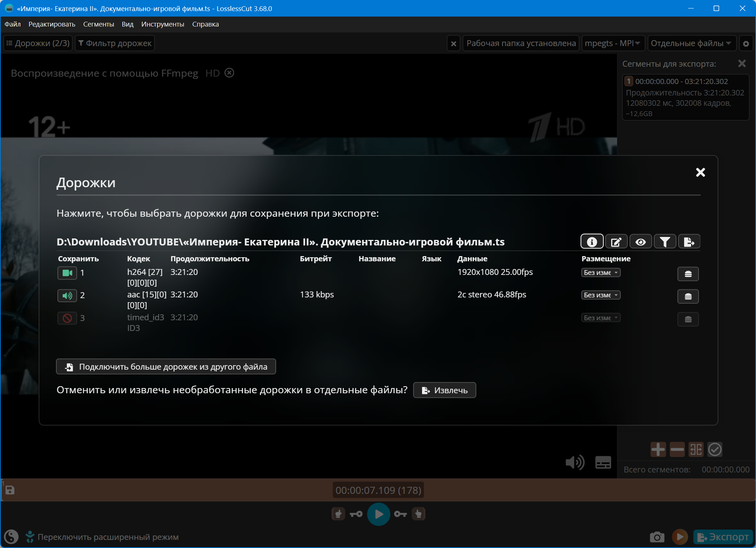756x548 pixels.
Task: Enable the disabled timed_id3 track 3
Action: (67, 318)
